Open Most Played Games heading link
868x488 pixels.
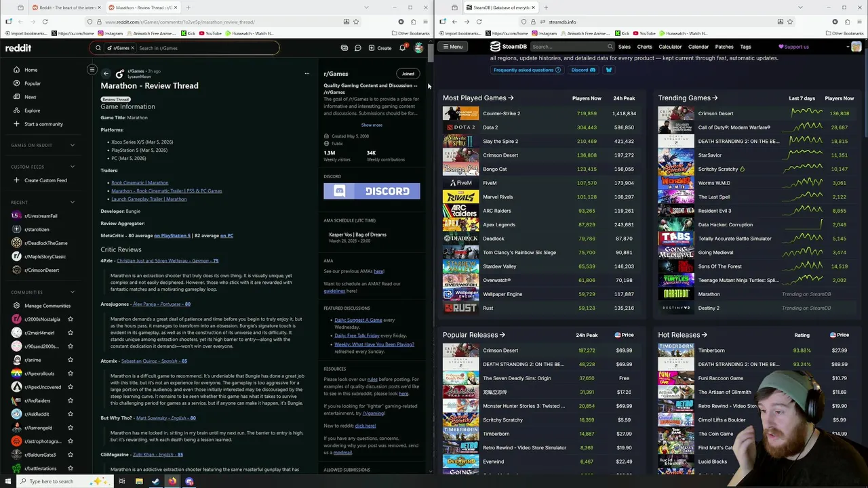[478, 98]
